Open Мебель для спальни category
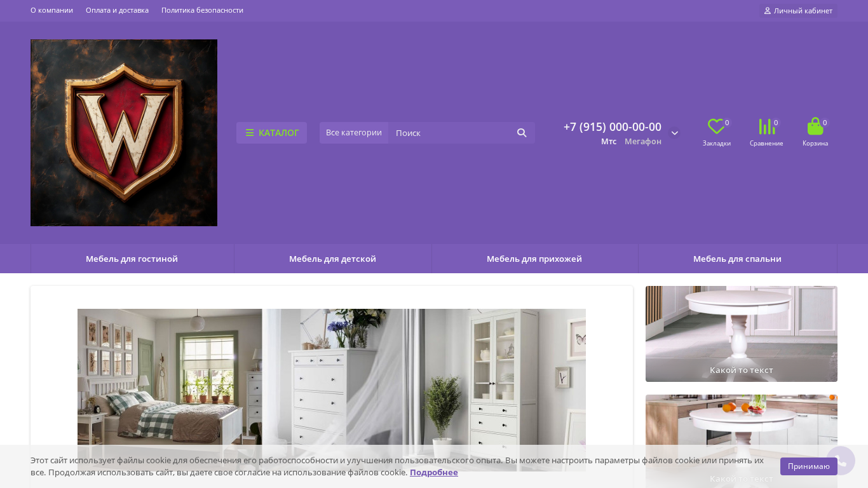The image size is (868, 488). pyautogui.click(x=737, y=259)
